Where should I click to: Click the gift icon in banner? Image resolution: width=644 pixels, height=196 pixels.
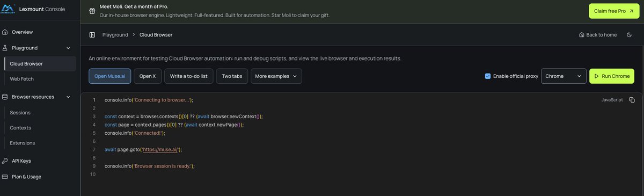[x=92, y=11]
